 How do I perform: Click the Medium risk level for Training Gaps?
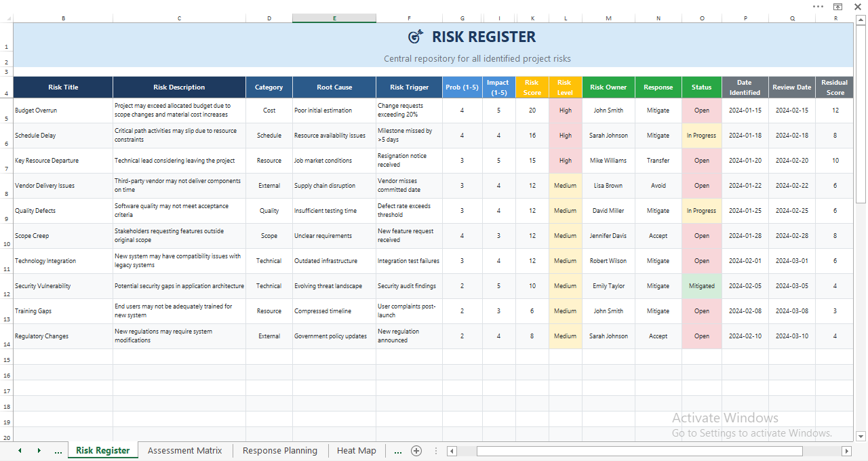[x=566, y=311]
